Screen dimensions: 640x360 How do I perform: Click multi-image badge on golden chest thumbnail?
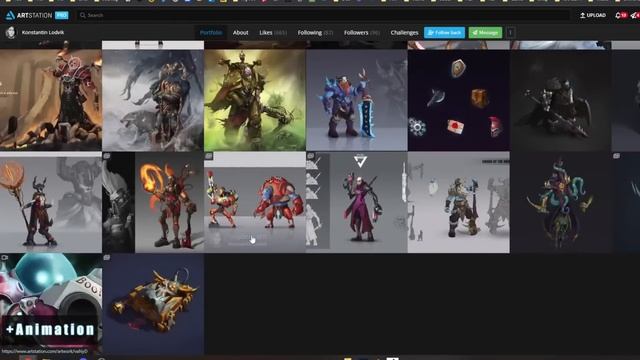point(107,258)
